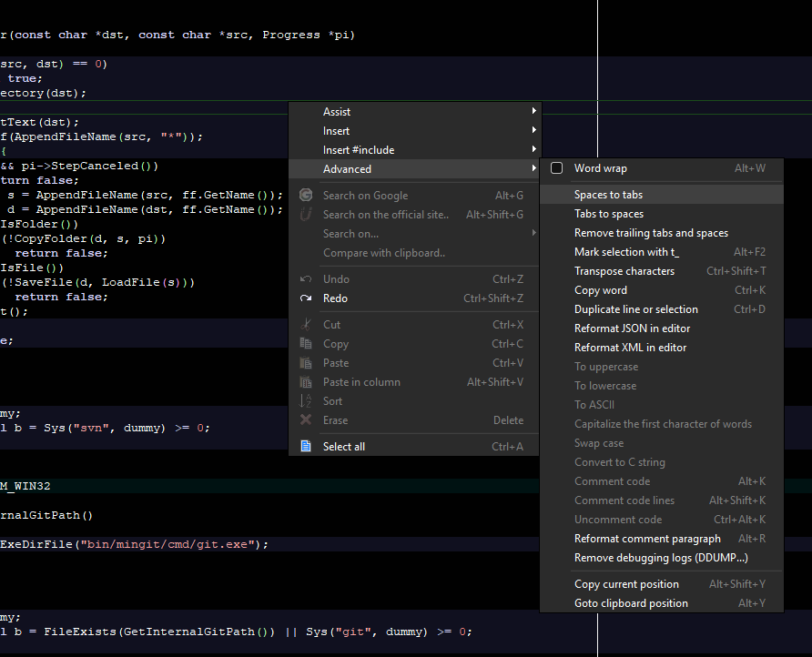
Task: Expand the Search on... submenu arrow
Action: [533, 234]
